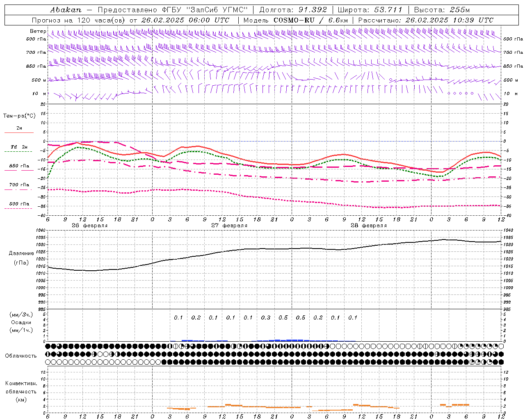Click the (км) unit label under convective cloudiness
Screen dimensions: 525x420
point(21,399)
